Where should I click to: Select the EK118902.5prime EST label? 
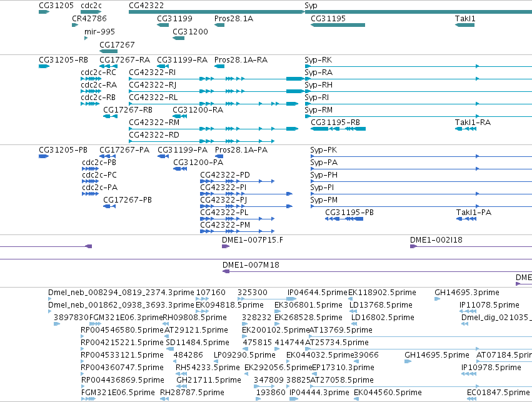tap(382, 293)
